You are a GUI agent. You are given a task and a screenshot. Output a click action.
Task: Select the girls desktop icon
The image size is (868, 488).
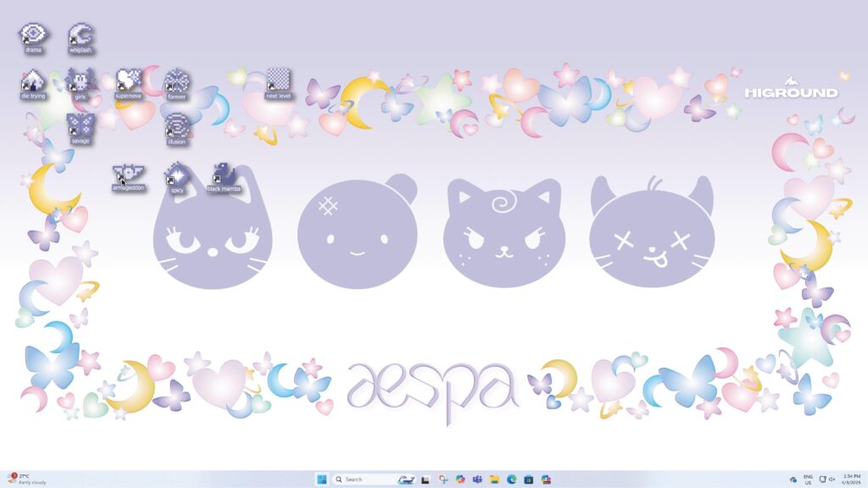coord(81,84)
